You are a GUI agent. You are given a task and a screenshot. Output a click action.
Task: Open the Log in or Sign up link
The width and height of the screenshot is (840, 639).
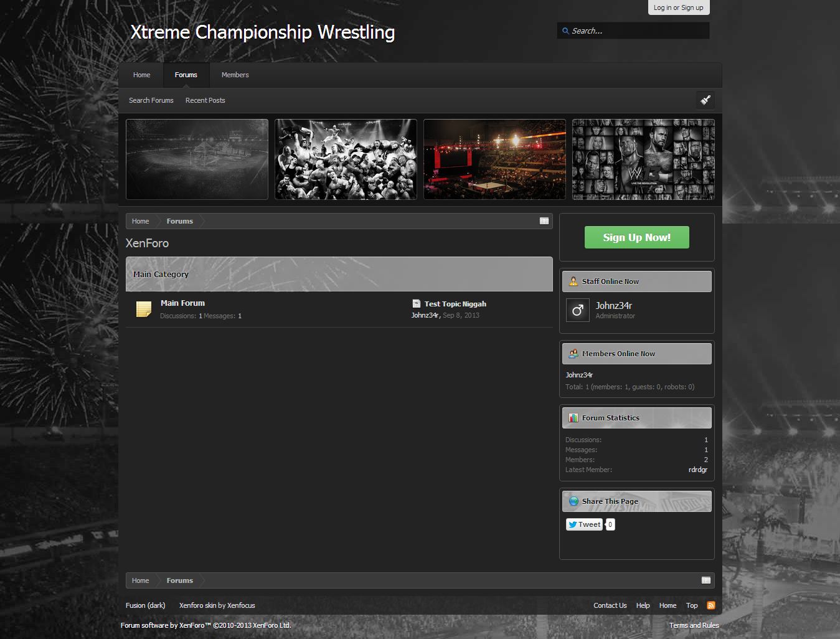pyautogui.click(x=678, y=7)
